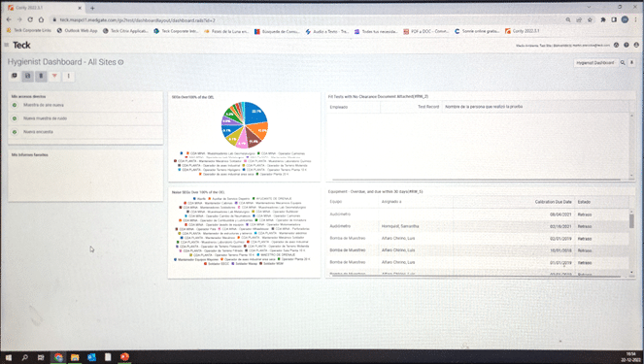
Task: Open Outlook Web App bookmark
Action: tap(77, 30)
